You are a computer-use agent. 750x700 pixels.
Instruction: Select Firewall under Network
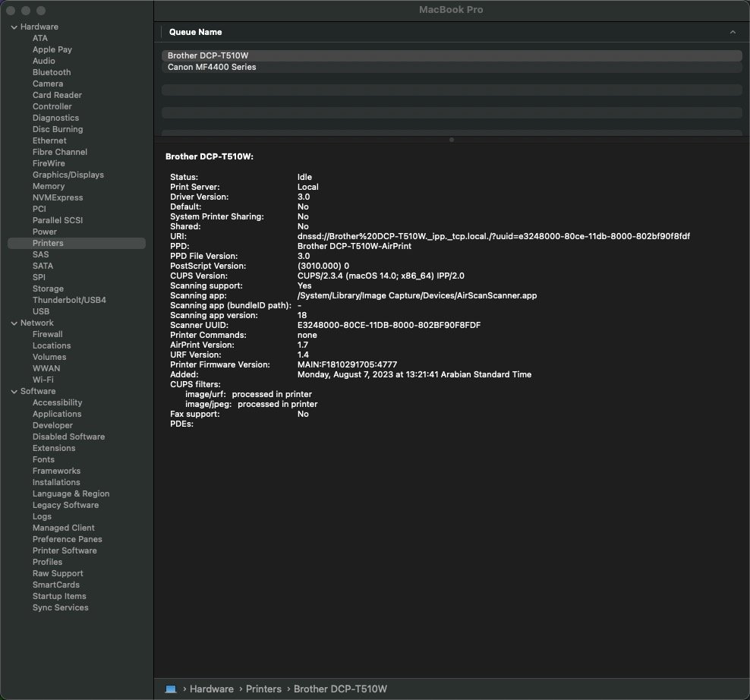(47, 335)
